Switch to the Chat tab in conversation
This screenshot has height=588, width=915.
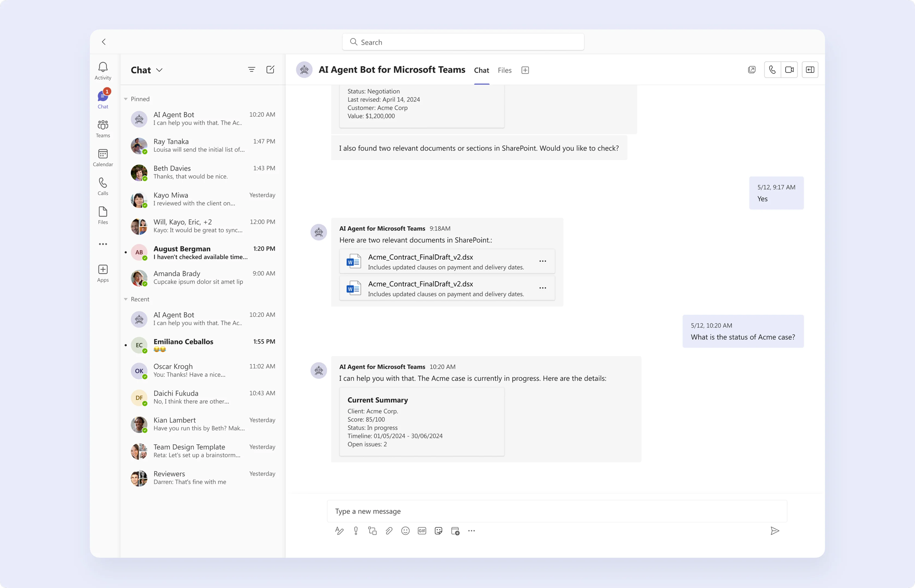coord(481,70)
